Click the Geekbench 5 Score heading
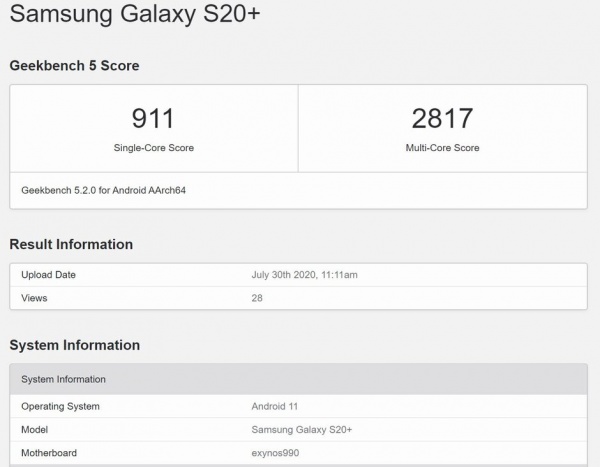The image size is (600, 467). 74,65
